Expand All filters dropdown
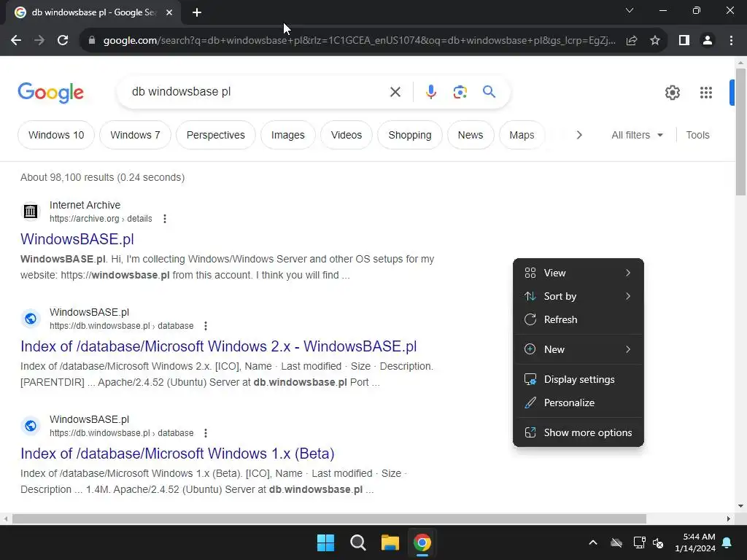 (x=637, y=135)
